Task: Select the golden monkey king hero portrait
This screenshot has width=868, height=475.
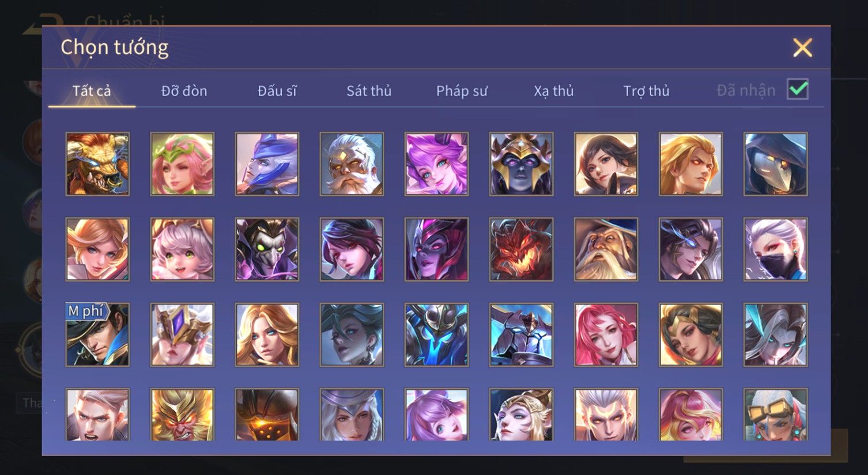Action: 182,415
